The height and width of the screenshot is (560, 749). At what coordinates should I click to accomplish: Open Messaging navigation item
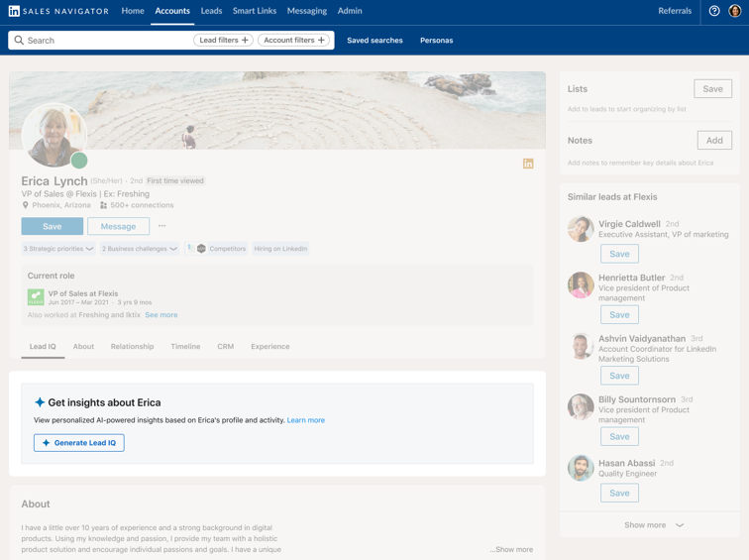coord(307,11)
